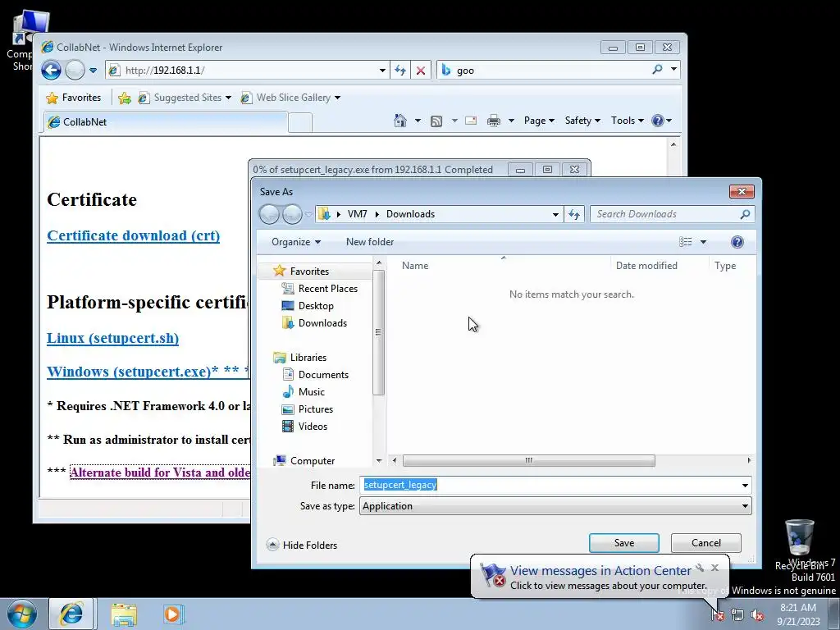Viewport: 840px width, 630px height.
Task: Click Alternate build for Vista link
Action: coord(160,472)
